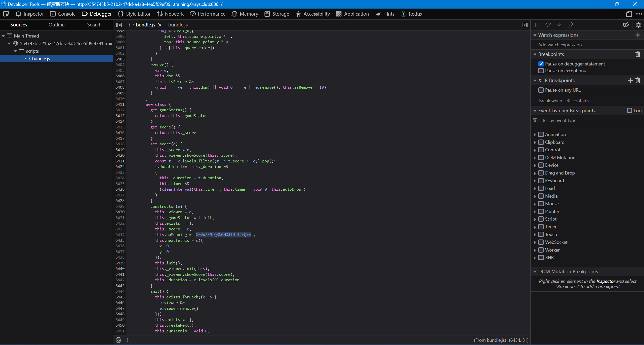Pause script execution in debugger

pyautogui.click(x=536, y=25)
